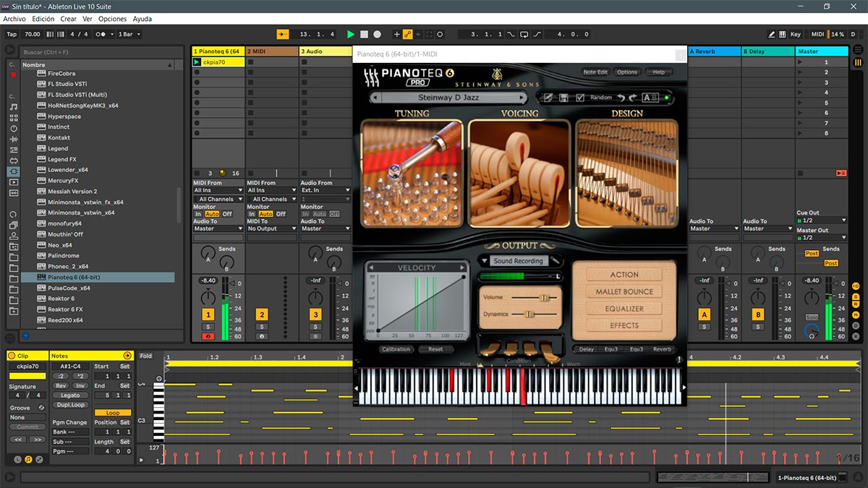Open Cue Out 1/2 dropdown
Screen dimensions: 868x488
click(x=822, y=220)
